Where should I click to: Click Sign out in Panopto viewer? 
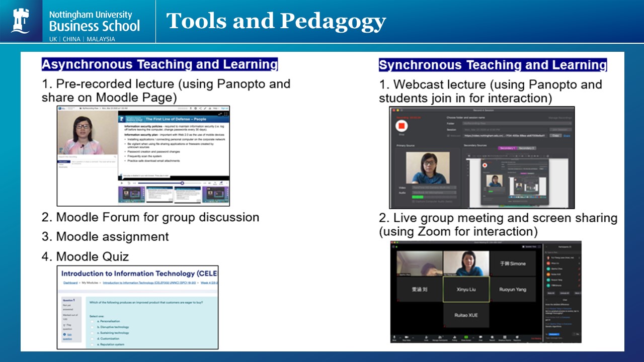pyautogui.click(x=224, y=108)
